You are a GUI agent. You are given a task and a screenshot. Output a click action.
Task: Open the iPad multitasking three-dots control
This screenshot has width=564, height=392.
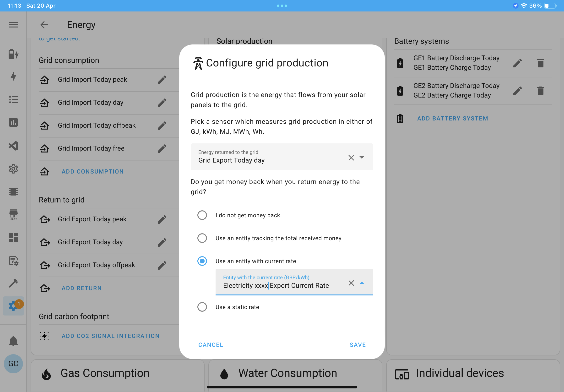pyautogui.click(x=282, y=6)
